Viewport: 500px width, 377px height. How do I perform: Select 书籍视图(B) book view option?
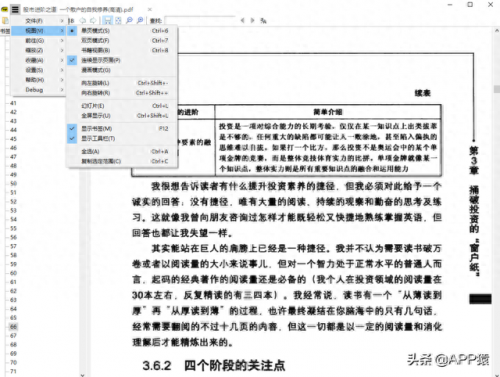coord(123,50)
